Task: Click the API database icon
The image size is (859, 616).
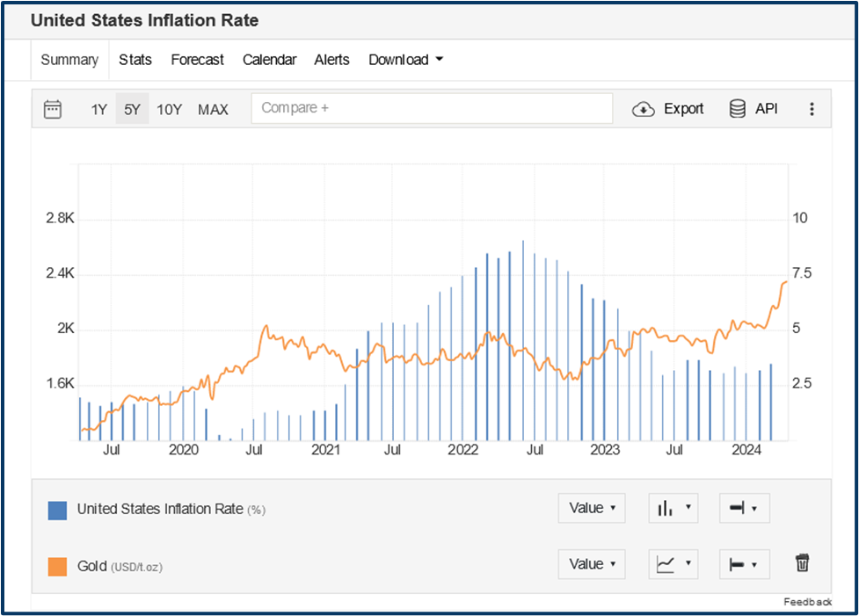Action: coord(738,109)
